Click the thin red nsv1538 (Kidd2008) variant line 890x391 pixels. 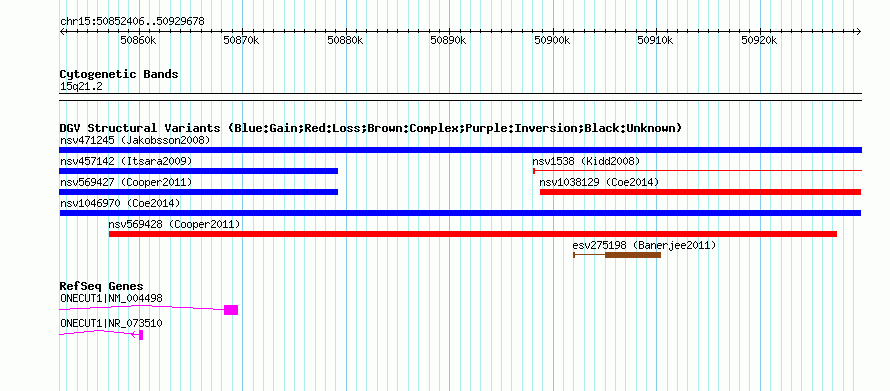pyautogui.click(x=698, y=171)
